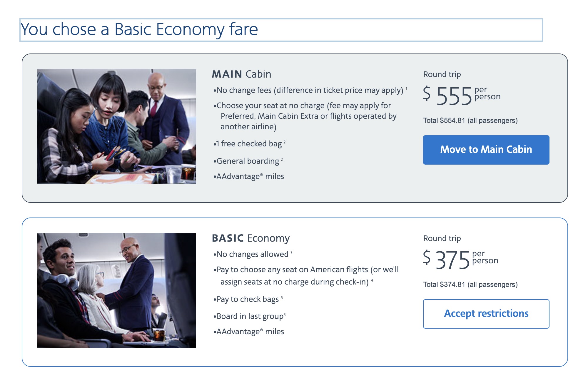Click Total $554.81 all passengers text
Screen dimensions: 588x378
coord(470,120)
